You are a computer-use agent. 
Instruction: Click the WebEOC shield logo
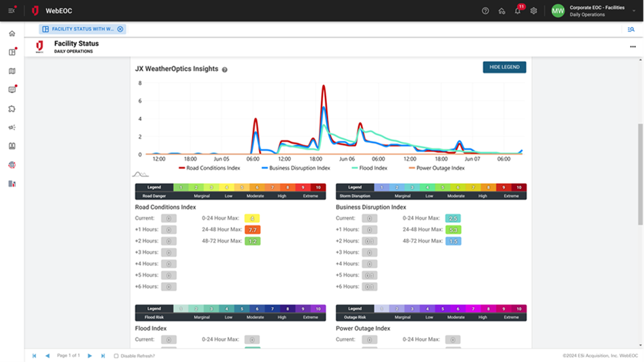tap(35, 11)
